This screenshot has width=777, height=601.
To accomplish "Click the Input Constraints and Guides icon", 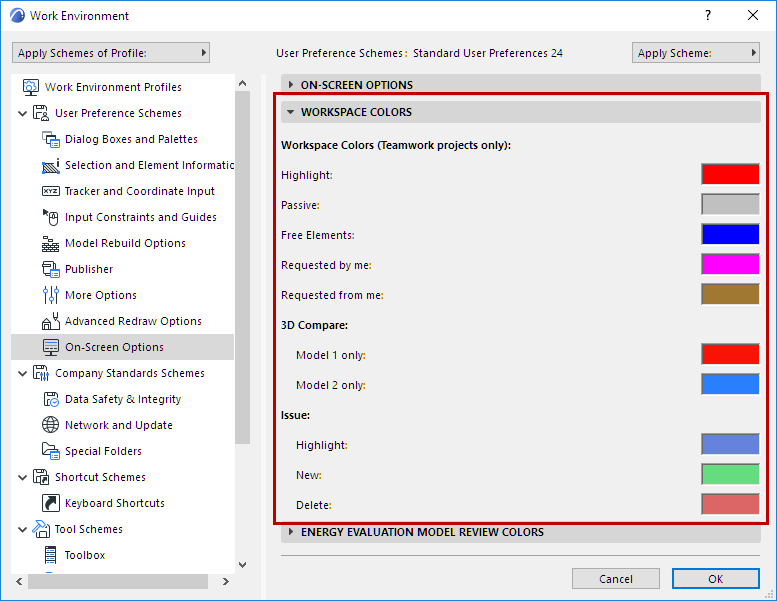I will [51, 217].
